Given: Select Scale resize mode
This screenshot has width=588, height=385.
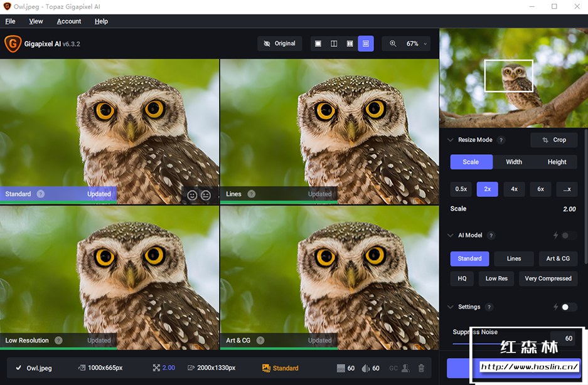Looking at the screenshot, I should point(471,162).
